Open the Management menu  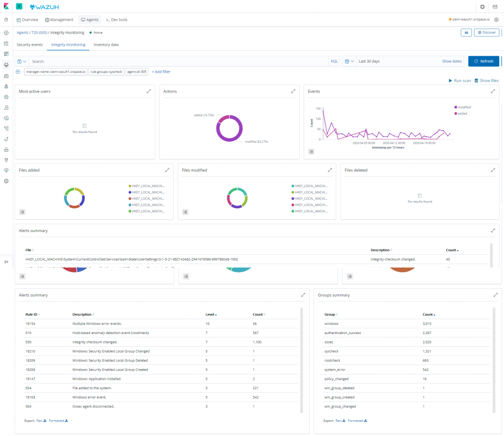click(x=59, y=20)
